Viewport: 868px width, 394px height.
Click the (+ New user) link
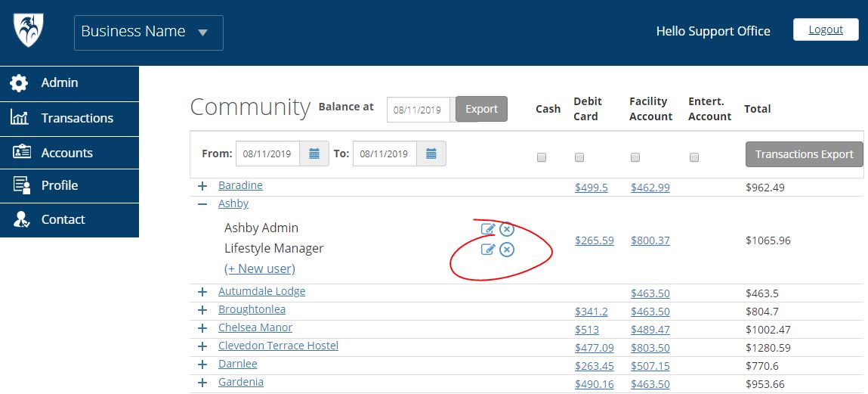pos(259,268)
